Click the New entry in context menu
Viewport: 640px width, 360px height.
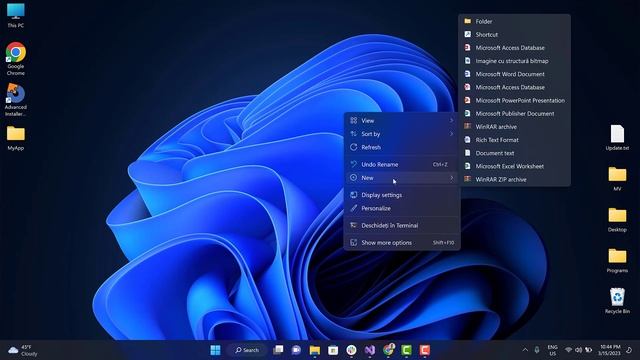402,178
